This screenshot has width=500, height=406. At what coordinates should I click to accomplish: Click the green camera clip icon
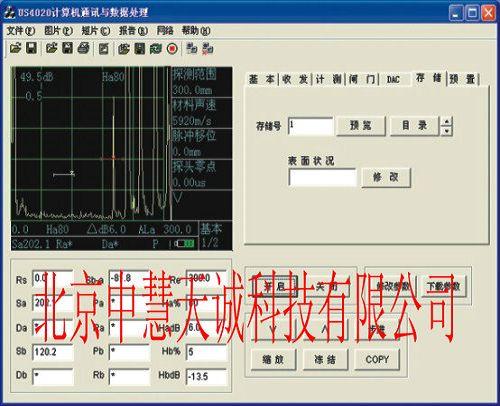pos(155,49)
